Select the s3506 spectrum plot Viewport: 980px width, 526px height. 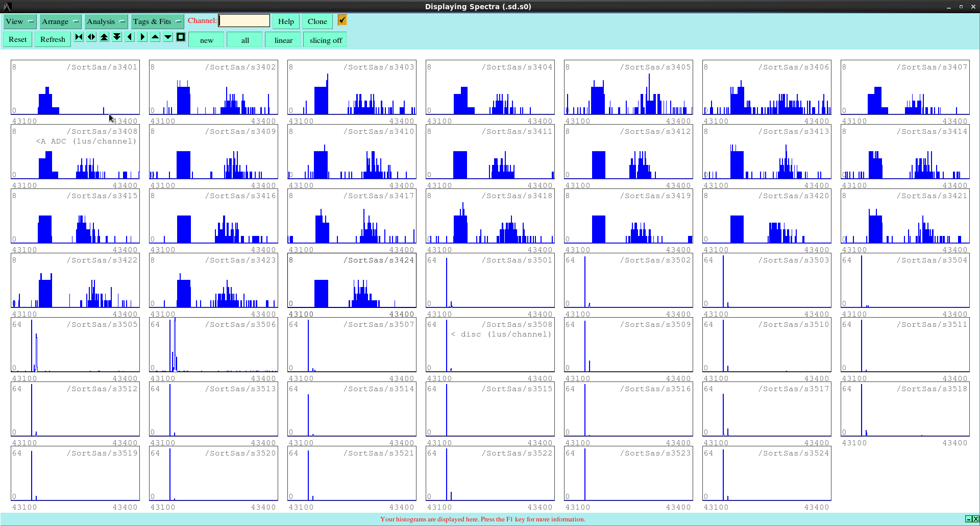click(213, 345)
